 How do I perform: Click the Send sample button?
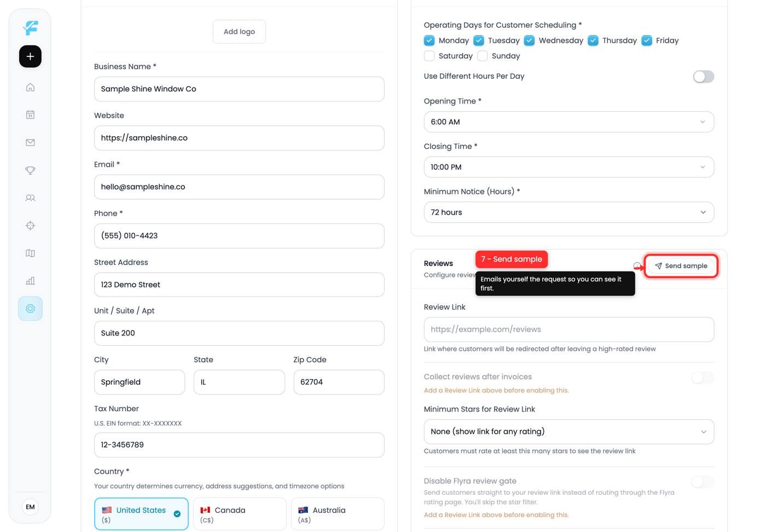[x=681, y=266]
